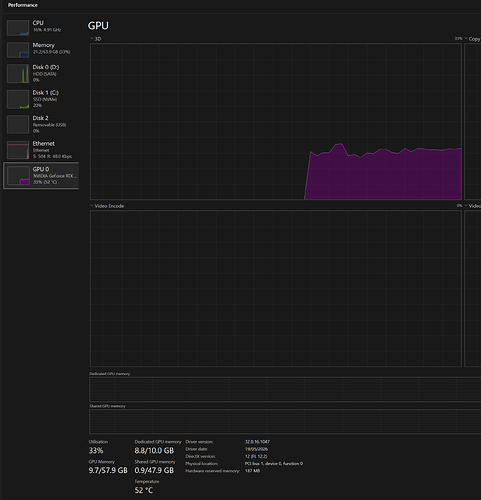Viewport: 481px width, 500px height.
Task: Click the DirectX version value 12 (FL 12.2)
Action: pyautogui.click(x=256, y=456)
